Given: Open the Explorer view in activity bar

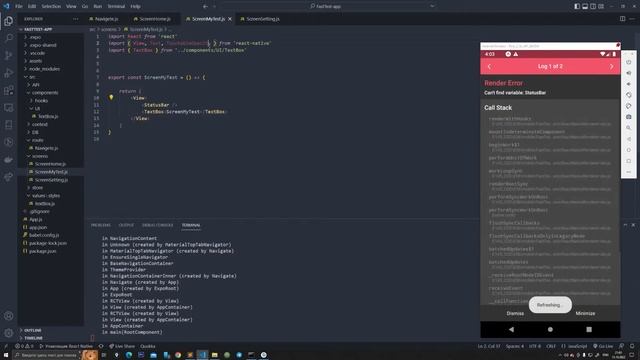Looking at the screenshot, I should tap(9, 21).
